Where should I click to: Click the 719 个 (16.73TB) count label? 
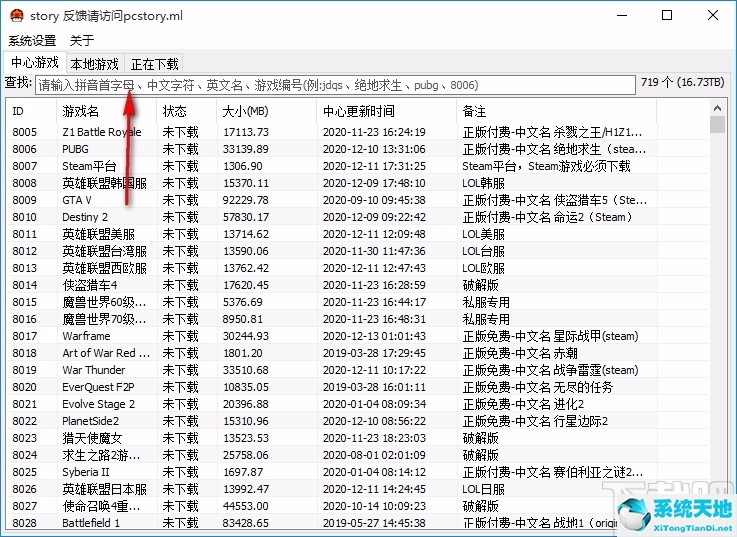point(683,82)
